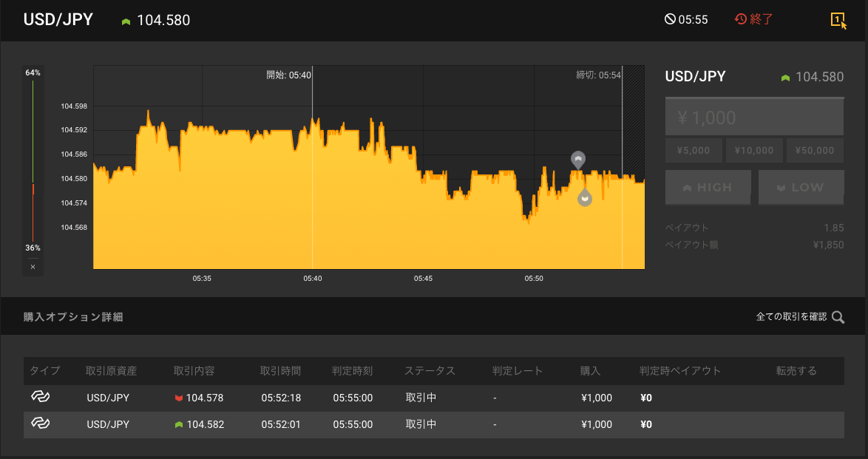Image resolution: width=868 pixels, height=459 pixels.
Task: Click the USD/JPY title in the top header
Action: 58,20
